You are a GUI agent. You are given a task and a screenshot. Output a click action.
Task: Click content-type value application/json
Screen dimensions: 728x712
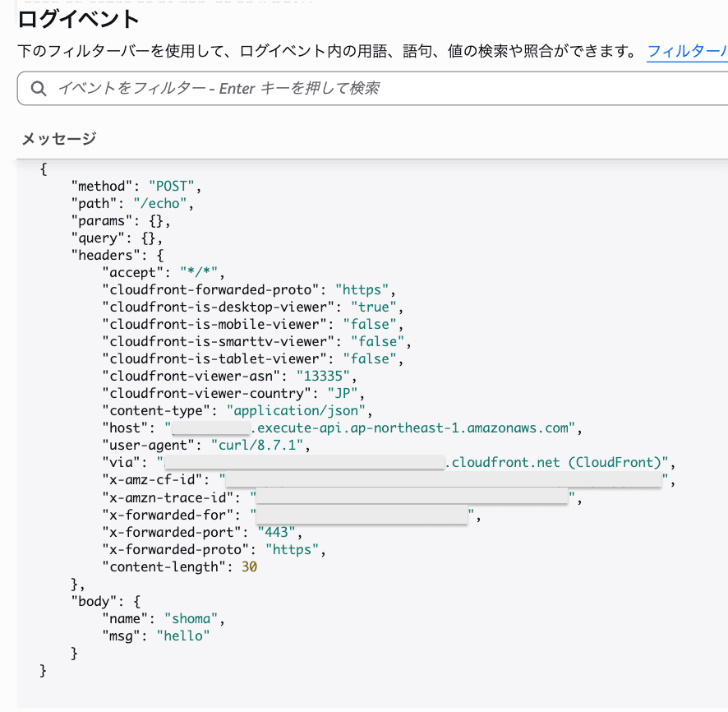[296, 410]
